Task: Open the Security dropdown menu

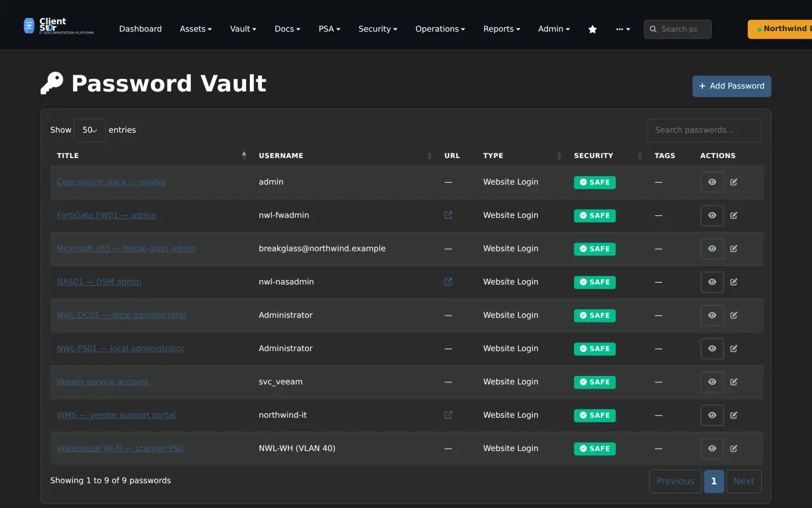Action: pyautogui.click(x=377, y=29)
